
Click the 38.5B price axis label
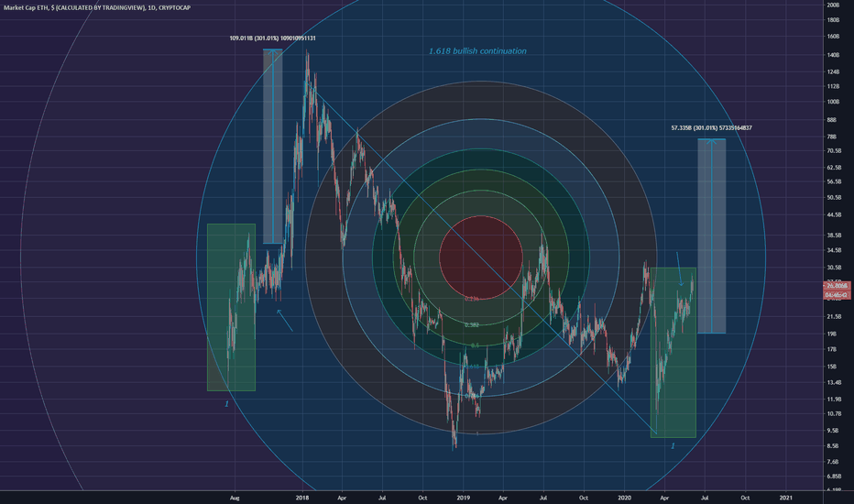[834, 236]
